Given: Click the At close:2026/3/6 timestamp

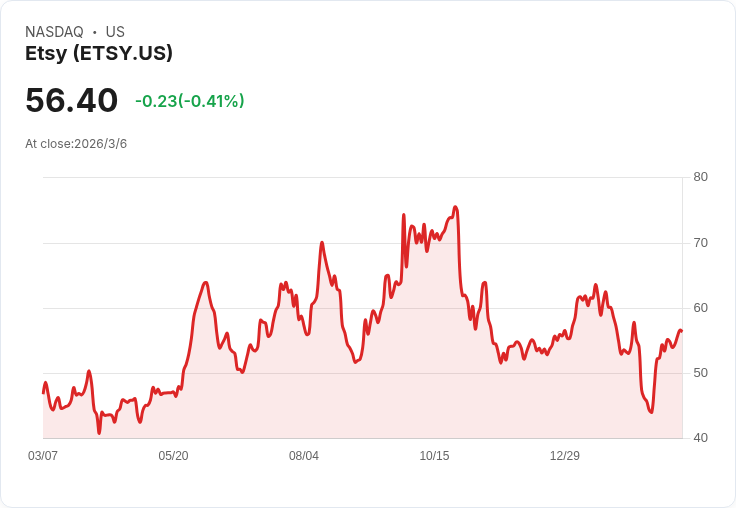Looking at the screenshot, I should tap(76, 144).
